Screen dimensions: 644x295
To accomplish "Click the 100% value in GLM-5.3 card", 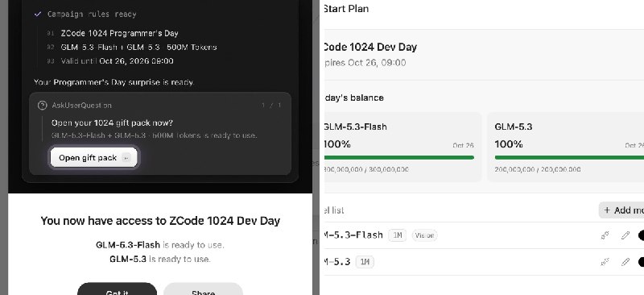I will [509, 144].
